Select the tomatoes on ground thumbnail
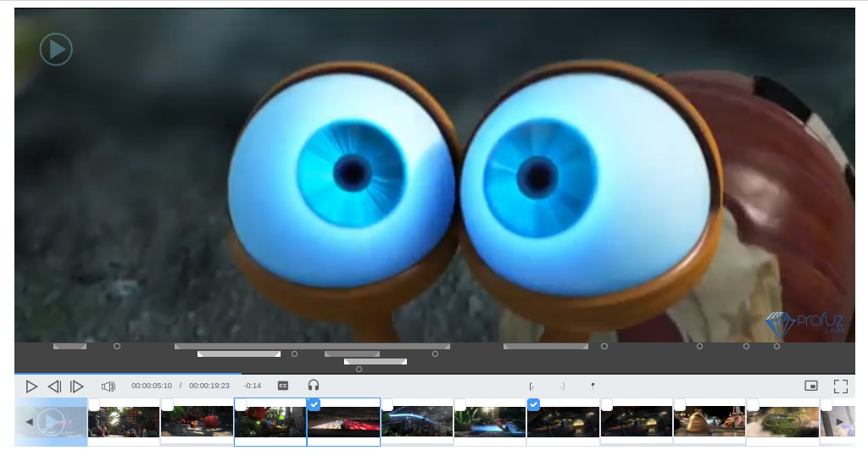Viewport: 868px width, 456px height. (197, 423)
